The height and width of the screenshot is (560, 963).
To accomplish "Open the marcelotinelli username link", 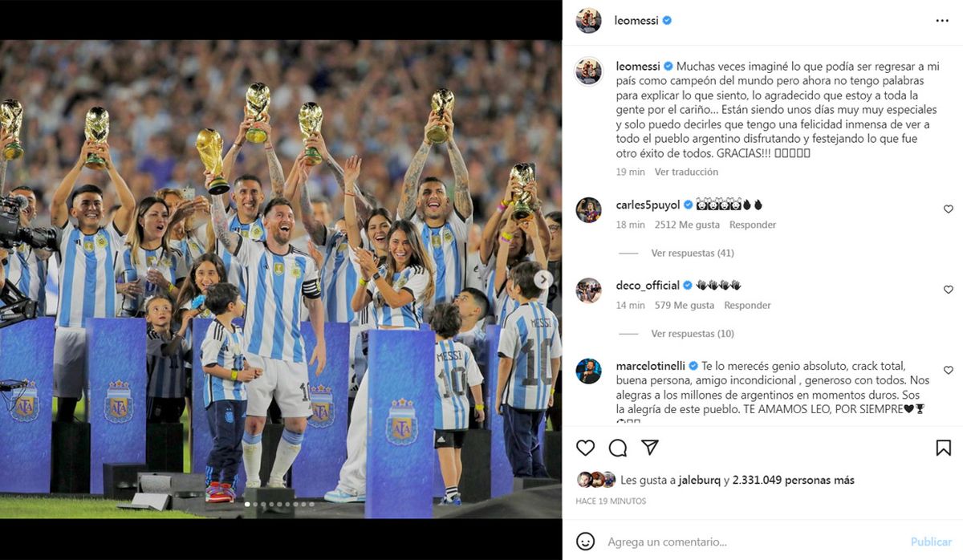I will pyautogui.click(x=650, y=365).
